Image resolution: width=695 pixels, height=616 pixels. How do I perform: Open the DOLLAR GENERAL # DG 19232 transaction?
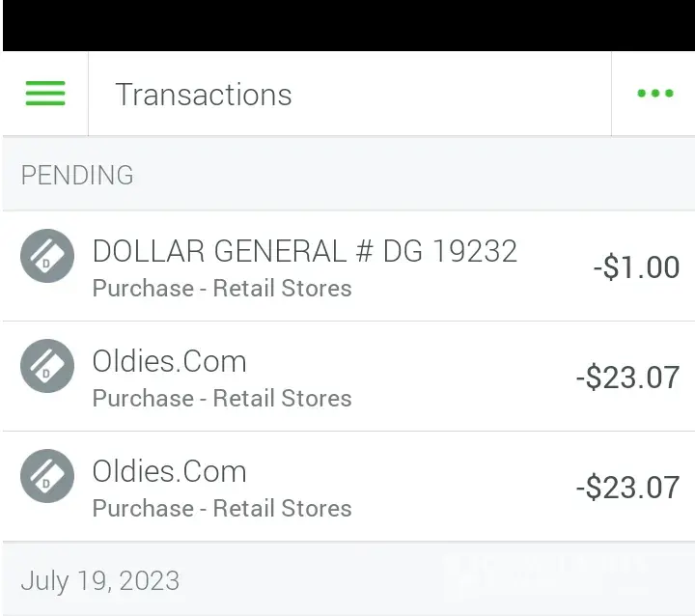click(x=304, y=251)
